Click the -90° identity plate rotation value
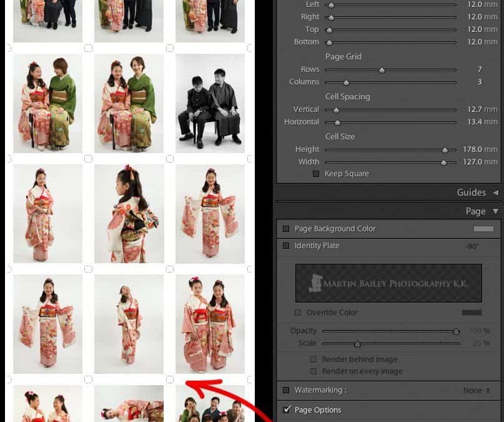The width and height of the screenshot is (504, 422). coord(472,246)
